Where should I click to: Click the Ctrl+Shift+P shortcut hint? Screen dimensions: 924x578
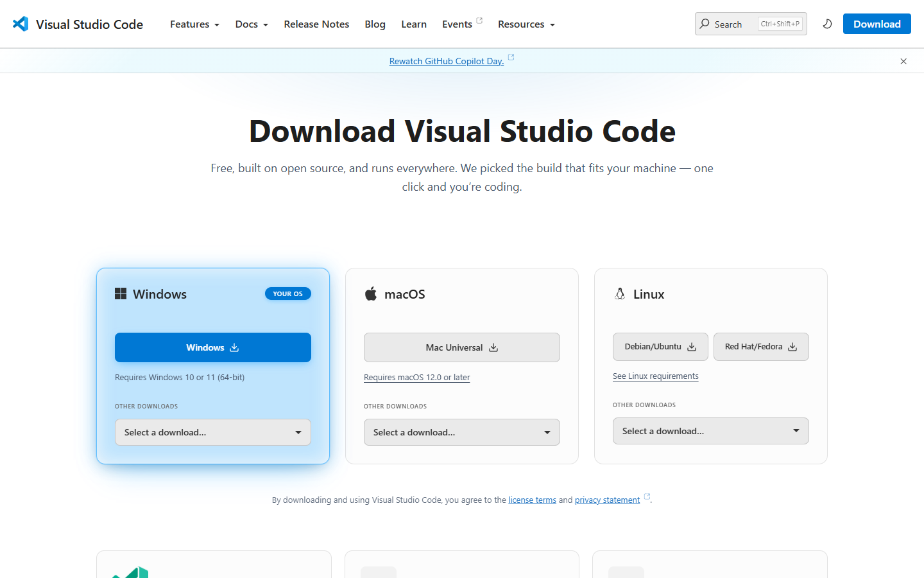point(780,24)
